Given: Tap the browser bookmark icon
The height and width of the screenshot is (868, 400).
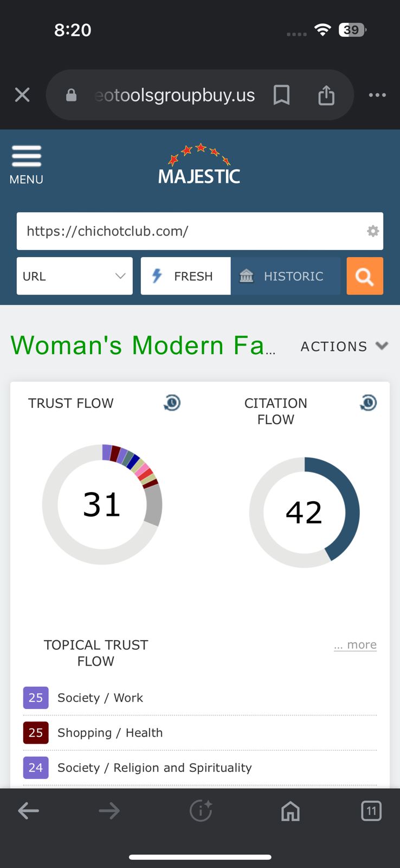Looking at the screenshot, I should pyautogui.click(x=281, y=95).
